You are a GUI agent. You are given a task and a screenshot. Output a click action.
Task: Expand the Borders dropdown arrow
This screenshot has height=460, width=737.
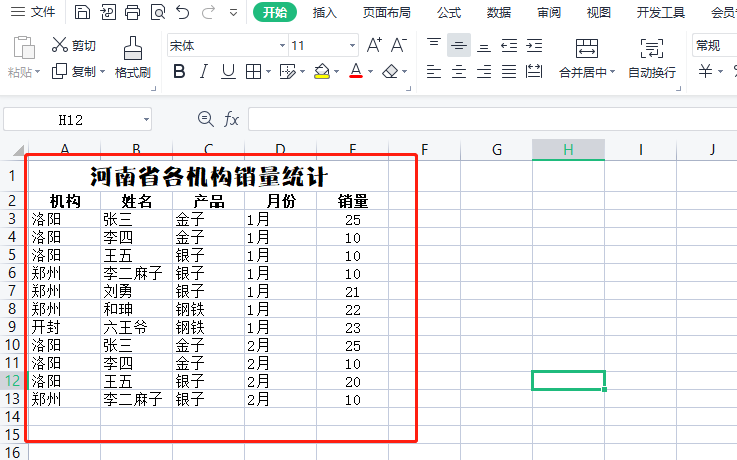coord(268,72)
